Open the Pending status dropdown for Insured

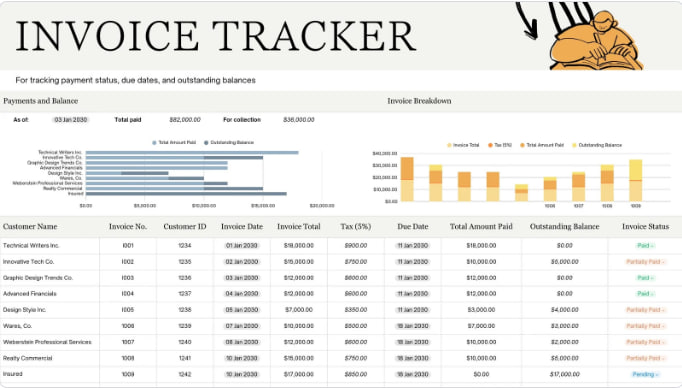pyautogui.click(x=645, y=375)
